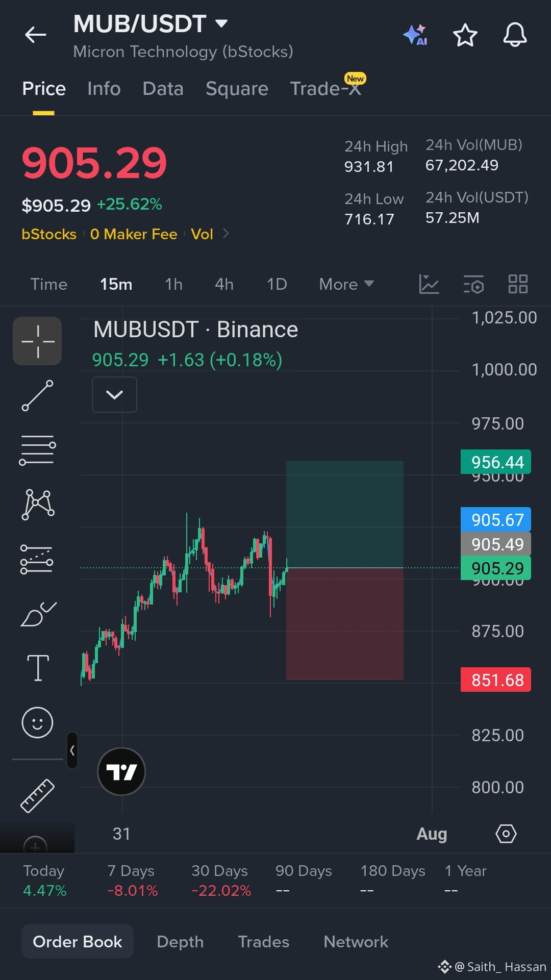Open the bStocks tag link

(x=49, y=234)
